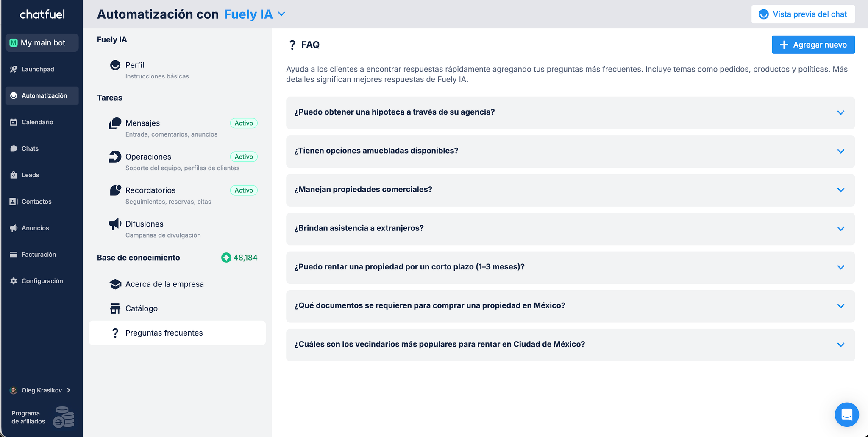
Task: Select Preguntas frecuentes in knowledge base
Action: (164, 333)
